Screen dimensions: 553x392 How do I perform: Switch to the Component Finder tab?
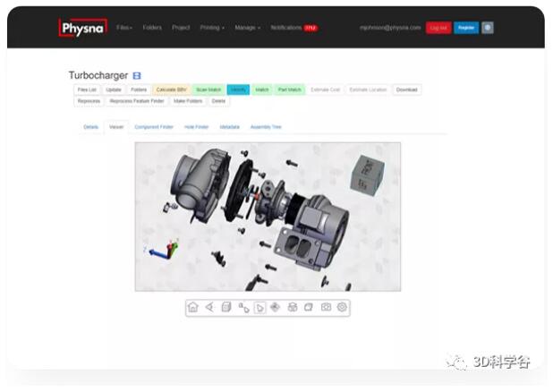tap(154, 127)
